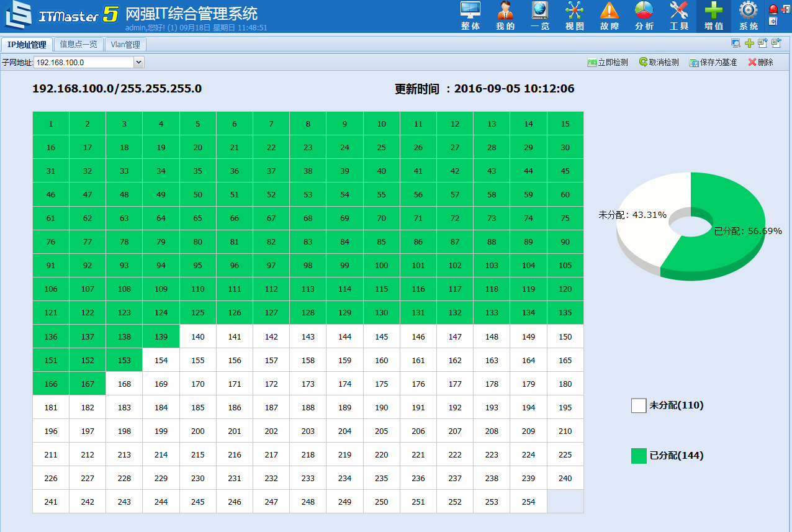Select IP address cell 53
Image resolution: width=792 pixels, height=532 pixels.
tap(308, 194)
